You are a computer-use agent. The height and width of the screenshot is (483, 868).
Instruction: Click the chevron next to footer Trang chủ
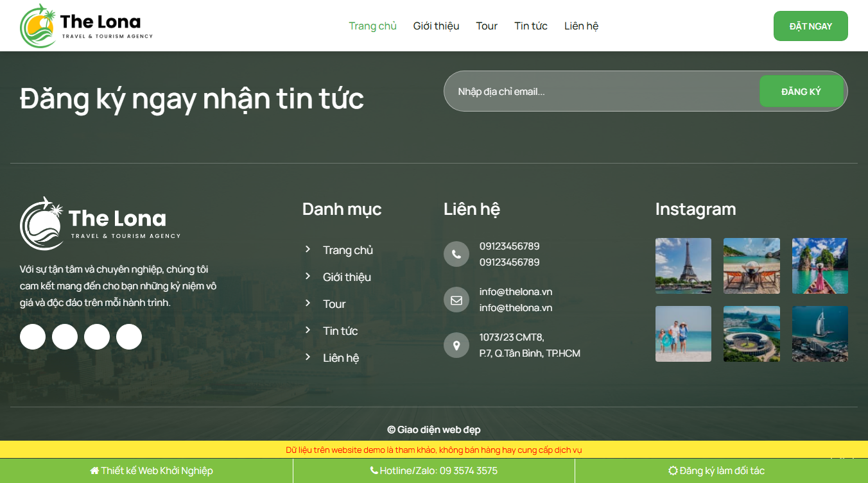[x=308, y=249]
